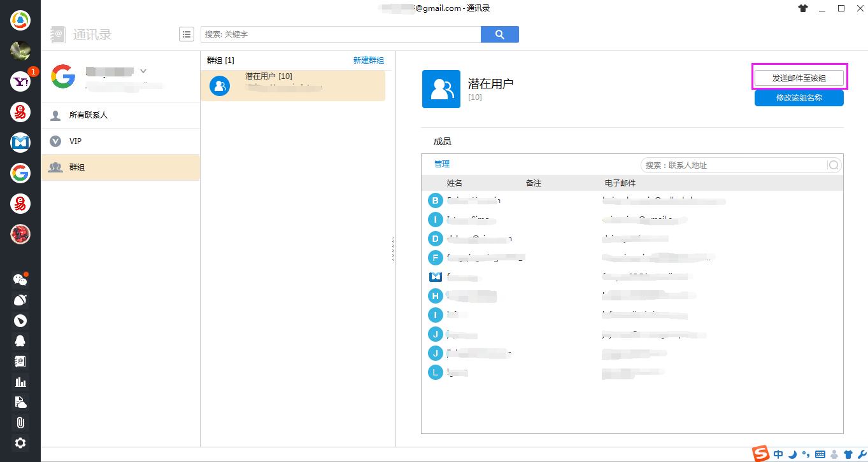Click the 新建群组 link
This screenshot has height=462, width=868.
[369, 60]
